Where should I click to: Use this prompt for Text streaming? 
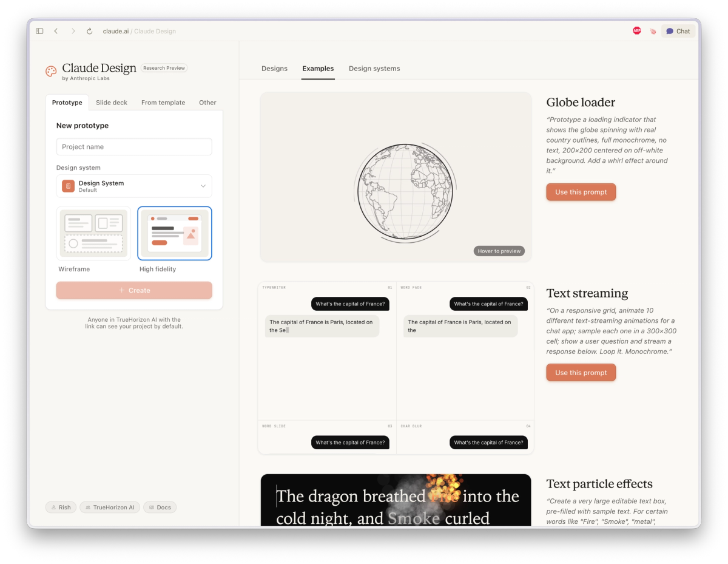(581, 373)
